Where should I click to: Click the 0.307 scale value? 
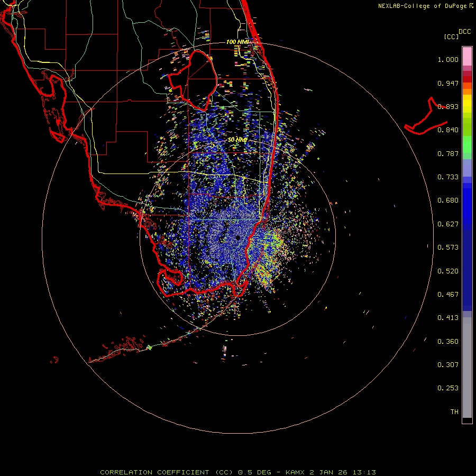(x=448, y=365)
